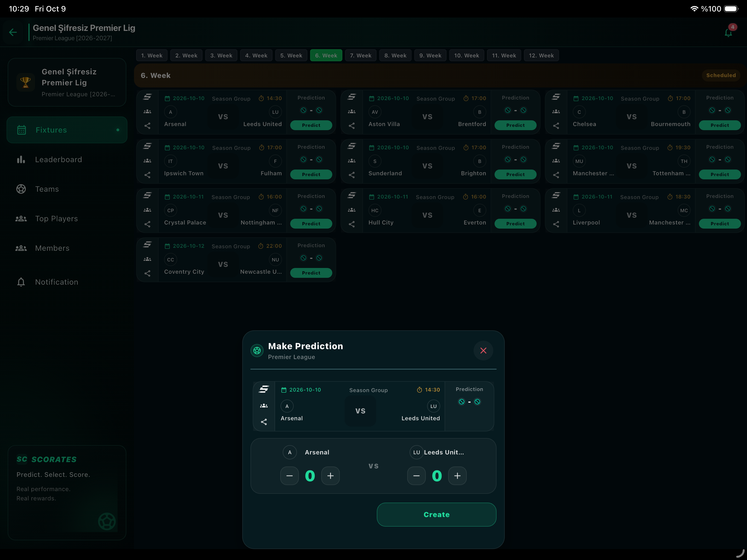This screenshot has width=747, height=560.
Task: Tap Scorates logo on Coventry City fixture
Action: tap(147, 244)
